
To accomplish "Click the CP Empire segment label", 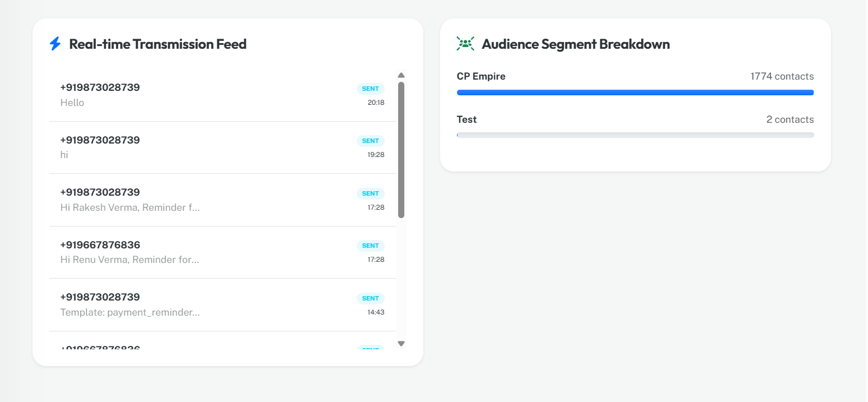I will tap(481, 76).
